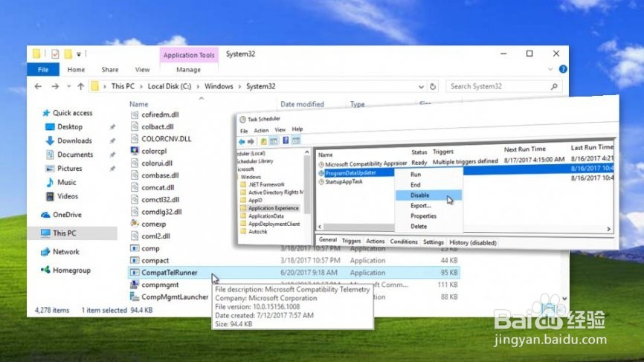Open Help menu in Task Scheduler
Image resolution: width=644 pixels, height=362 pixels.
(x=297, y=129)
